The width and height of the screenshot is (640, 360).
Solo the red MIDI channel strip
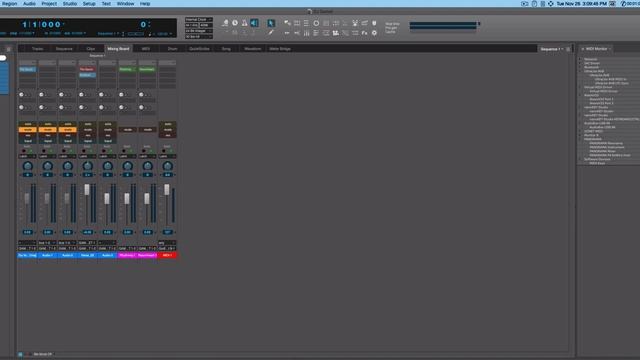pos(167,124)
